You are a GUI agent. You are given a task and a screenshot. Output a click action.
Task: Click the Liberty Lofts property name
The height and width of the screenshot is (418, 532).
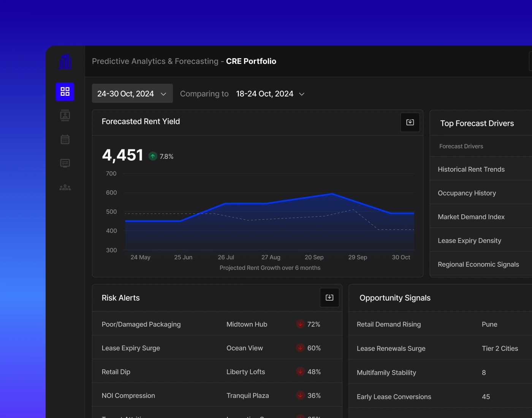click(x=245, y=372)
